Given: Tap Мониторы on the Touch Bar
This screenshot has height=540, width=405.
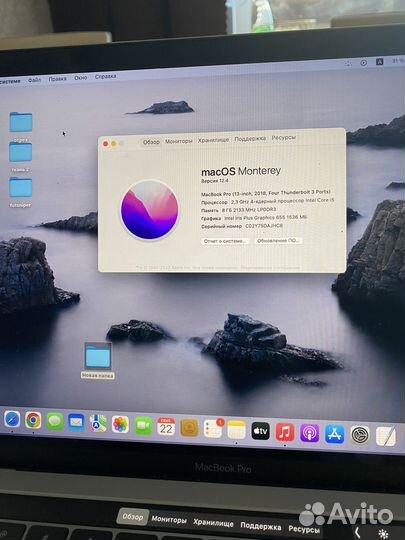Looking at the screenshot, I should click(169, 519).
